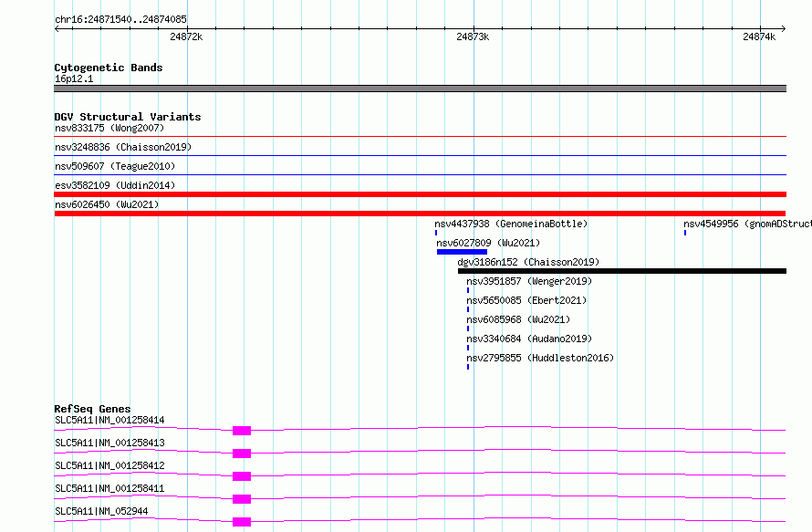The width and height of the screenshot is (812, 532).
Task: Click the magenta exon of NM_001258414
Action: click(242, 431)
